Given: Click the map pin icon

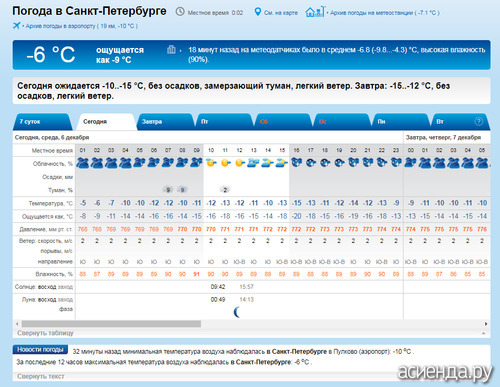Looking at the screenshot, I should (x=258, y=12).
